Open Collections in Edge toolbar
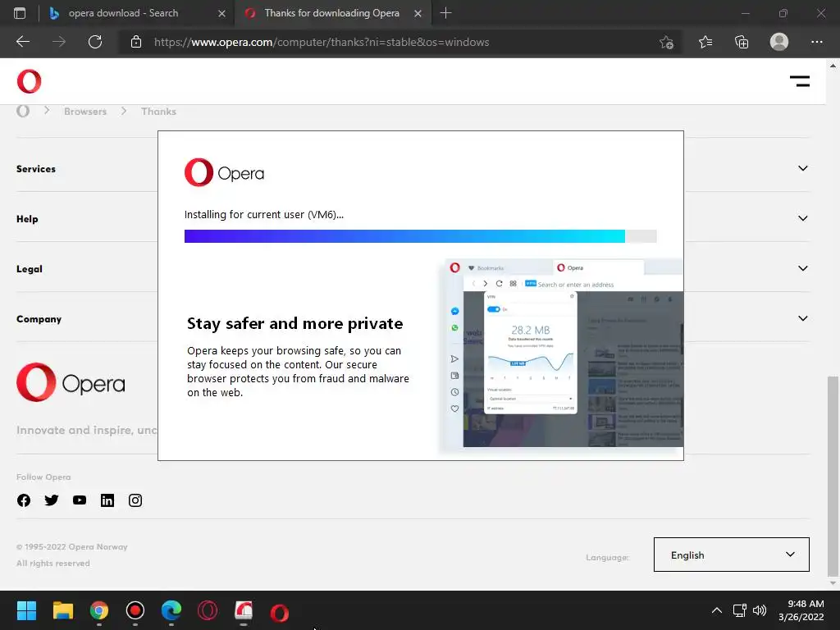This screenshot has width=840, height=630. [742, 42]
